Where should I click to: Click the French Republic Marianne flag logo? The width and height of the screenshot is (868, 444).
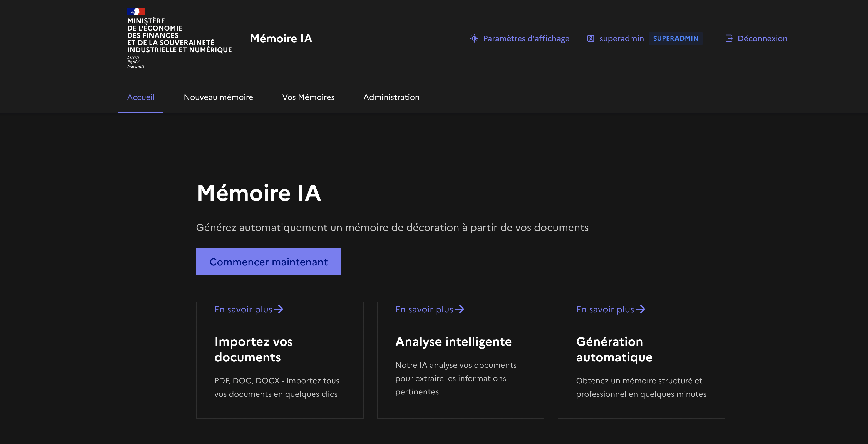[x=136, y=12]
